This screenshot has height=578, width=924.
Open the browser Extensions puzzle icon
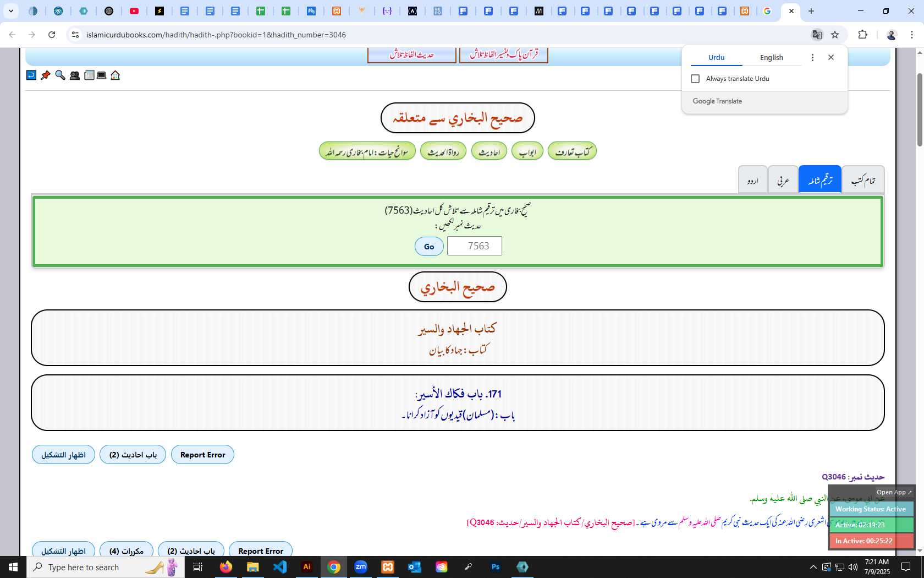(x=862, y=35)
